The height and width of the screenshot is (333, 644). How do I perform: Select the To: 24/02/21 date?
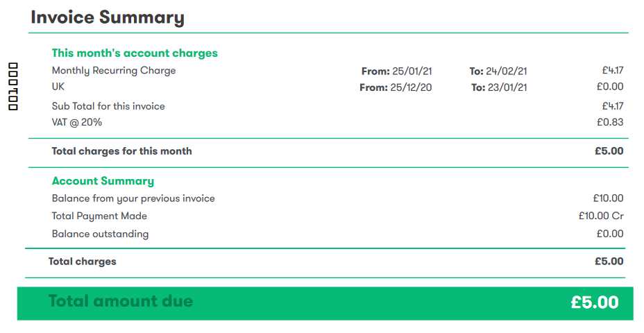pos(498,71)
